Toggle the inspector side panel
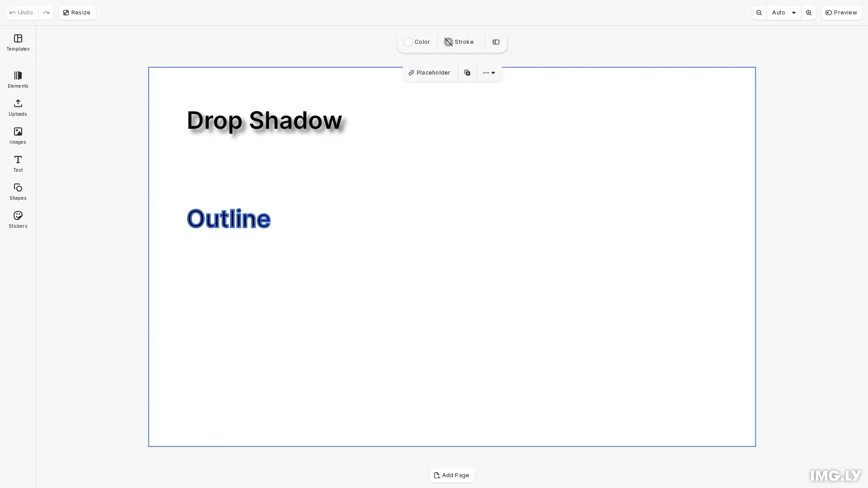Image resolution: width=868 pixels, height=488 pixels. tap(496, 42)
